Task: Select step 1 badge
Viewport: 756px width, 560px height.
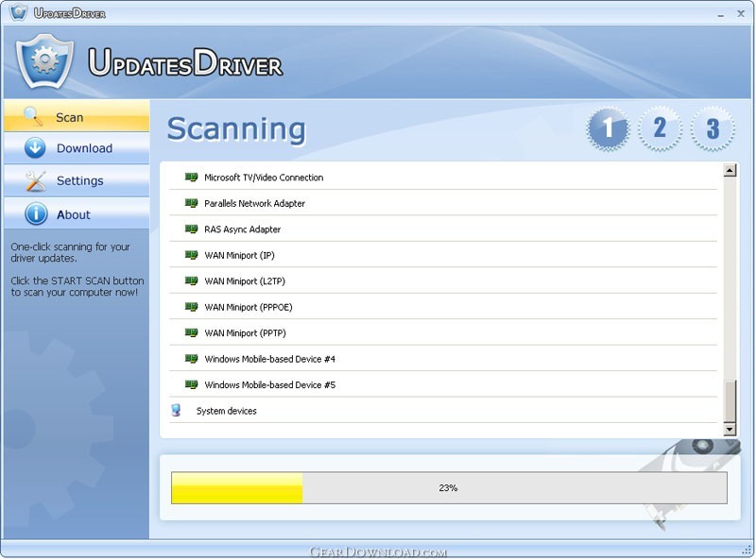Action: point(608,128)
